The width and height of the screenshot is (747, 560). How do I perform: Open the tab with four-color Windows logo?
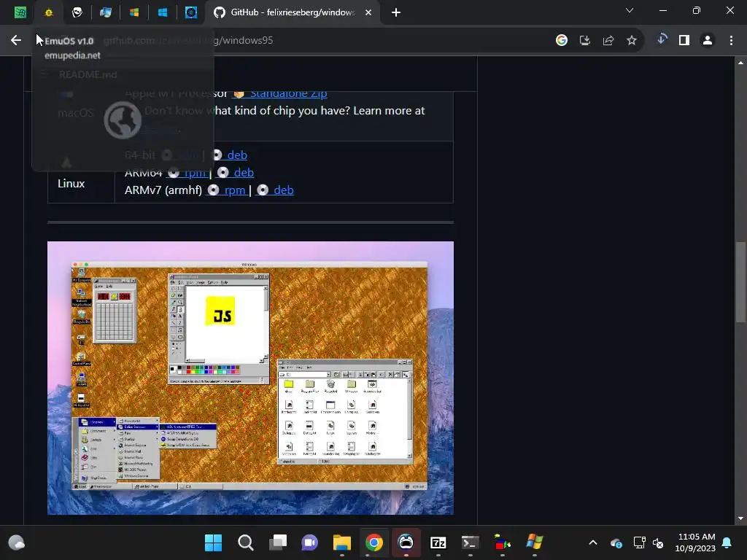(134, 12)
